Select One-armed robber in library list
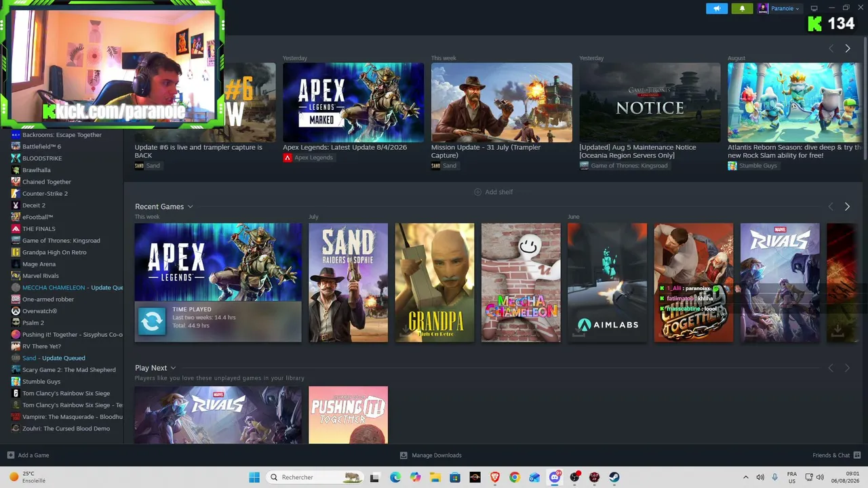The height and width of the screenshot is (488, 868). point(48,299)
